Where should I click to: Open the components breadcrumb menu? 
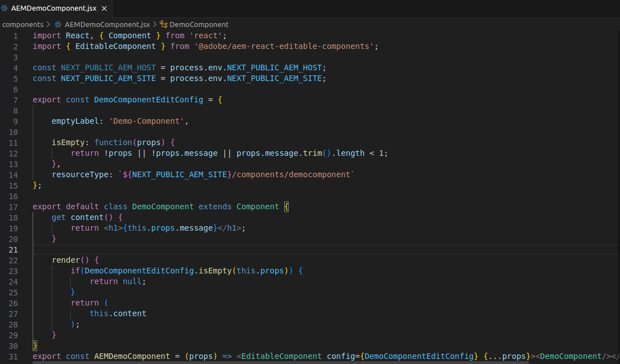tap(23, 24)
